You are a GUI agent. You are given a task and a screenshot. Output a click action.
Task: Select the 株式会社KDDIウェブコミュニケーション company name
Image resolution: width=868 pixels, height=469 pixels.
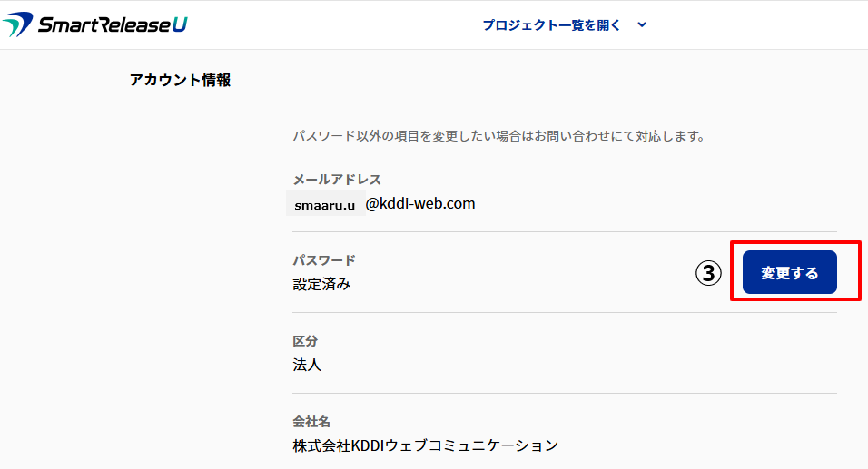click(x=425, y=445)
